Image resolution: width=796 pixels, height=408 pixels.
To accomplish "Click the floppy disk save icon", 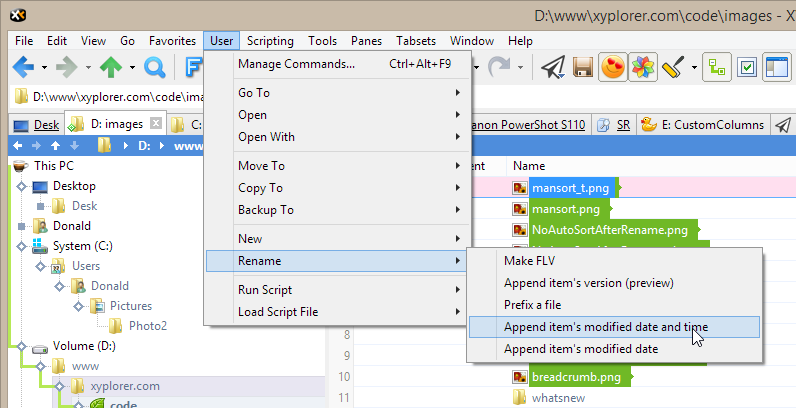I will coord(583,67).
